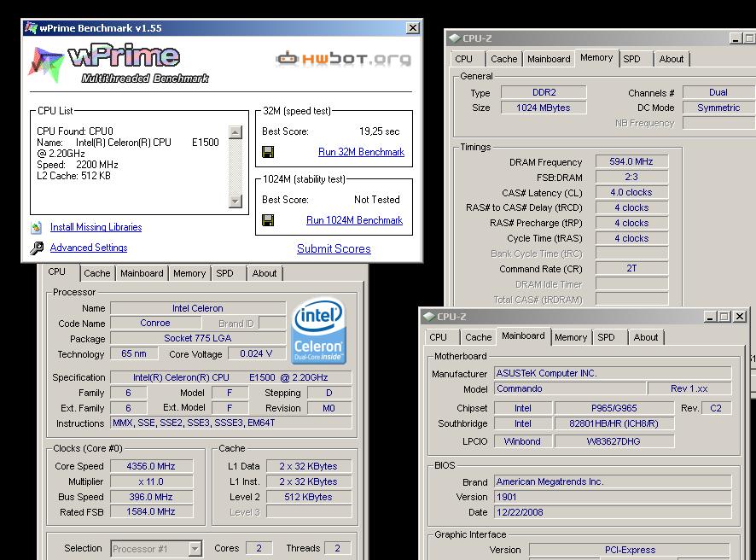This screenshot has height=560, width=756.
Task: Run the 1024M Benchmark
Action: click(x=354, y=220)
